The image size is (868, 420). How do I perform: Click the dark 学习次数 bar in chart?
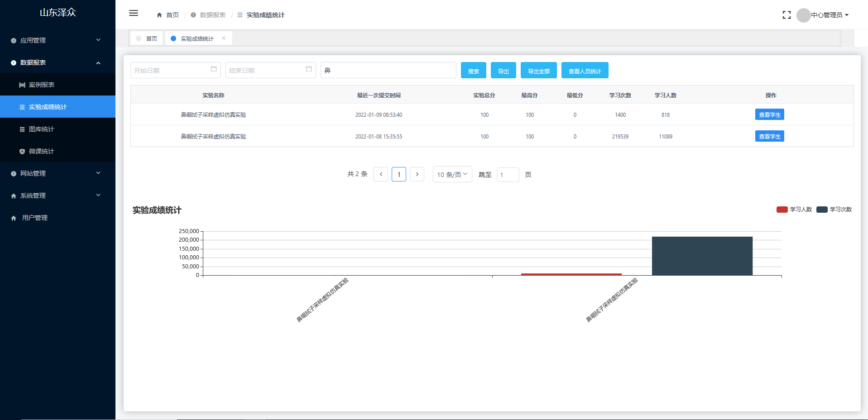coord(702,256)
